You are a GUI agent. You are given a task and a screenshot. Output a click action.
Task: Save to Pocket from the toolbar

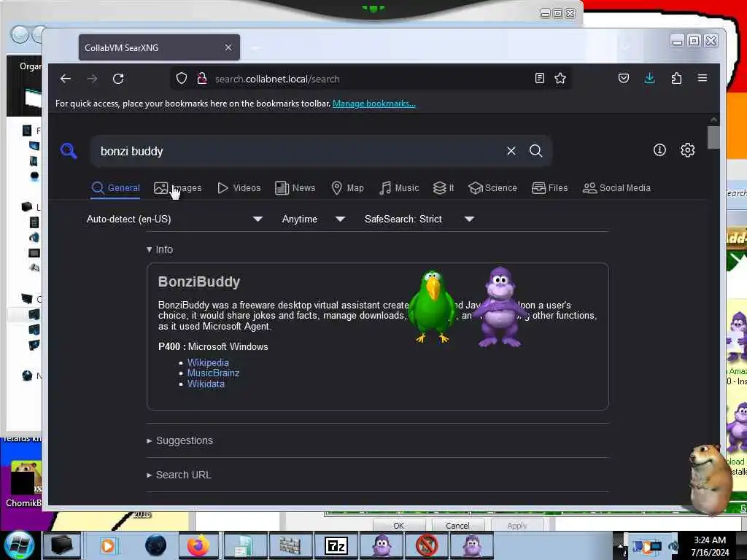click(x=623, y=78)
